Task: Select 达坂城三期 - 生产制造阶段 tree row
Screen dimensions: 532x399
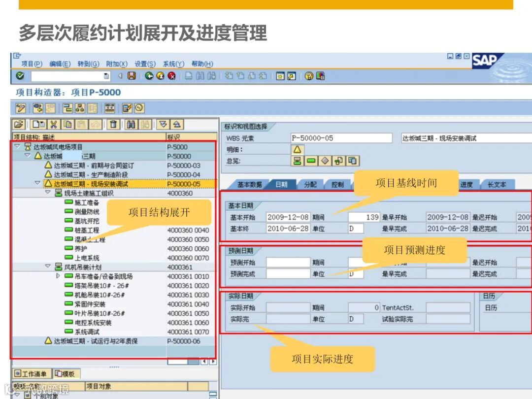Action: 114,174
